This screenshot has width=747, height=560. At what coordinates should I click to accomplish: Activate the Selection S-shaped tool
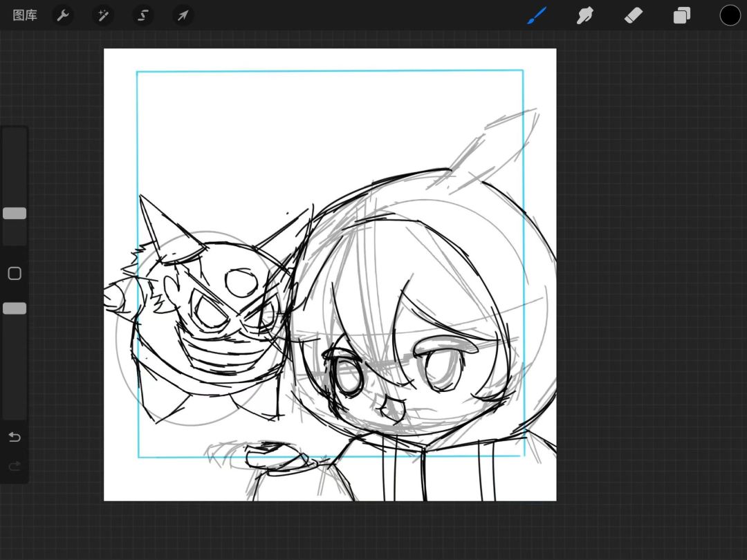143,15
